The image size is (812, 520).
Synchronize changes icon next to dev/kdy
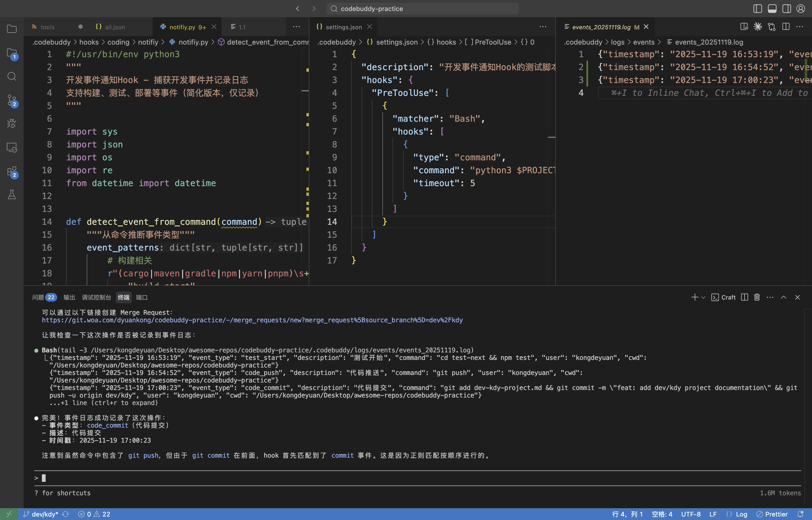tap(66, 514)
